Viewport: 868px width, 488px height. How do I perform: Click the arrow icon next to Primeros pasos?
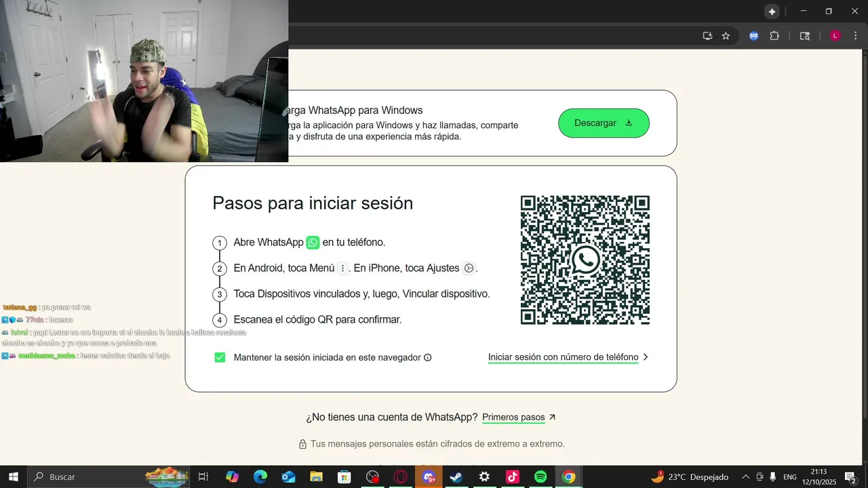point(552,418)
